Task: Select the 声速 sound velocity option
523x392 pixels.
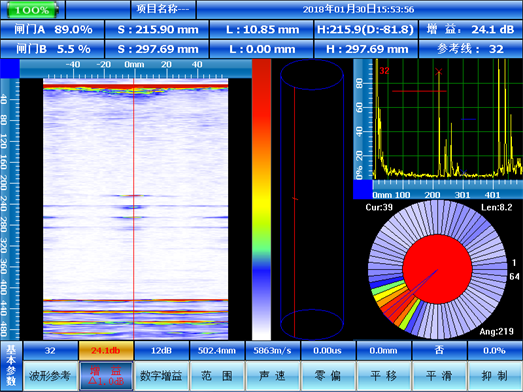Action: (x=272, y=376)
